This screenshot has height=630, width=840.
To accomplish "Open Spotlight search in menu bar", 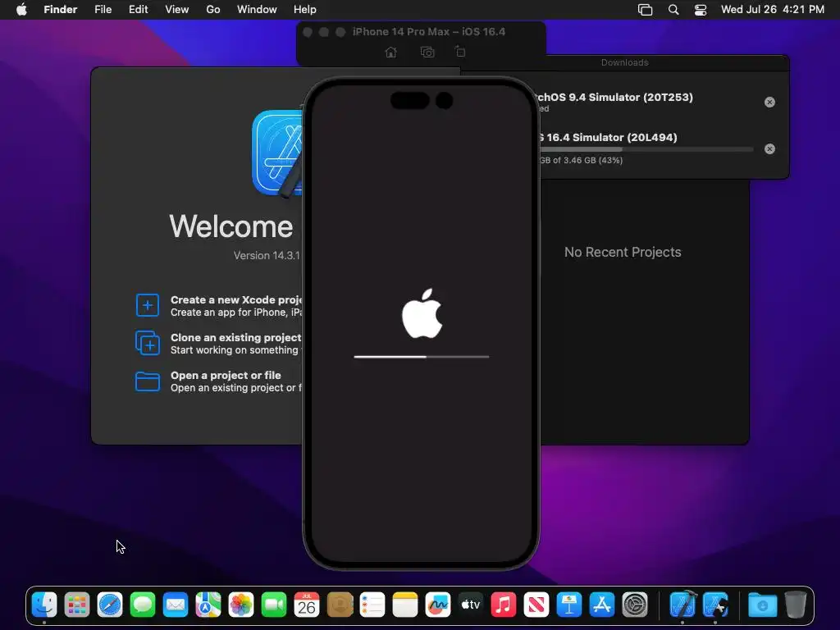I will (x=673, y=10).
